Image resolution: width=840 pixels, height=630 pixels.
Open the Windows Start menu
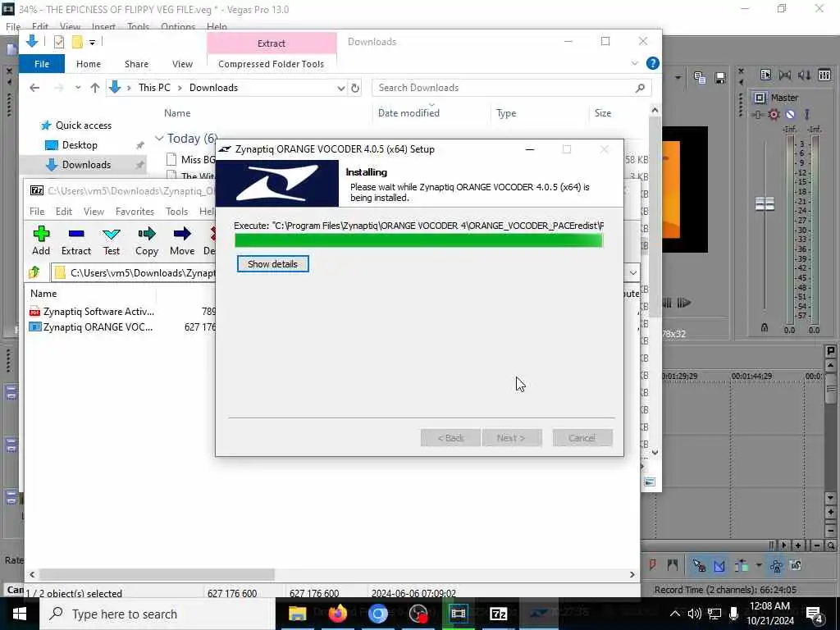[x=20, y=614]
